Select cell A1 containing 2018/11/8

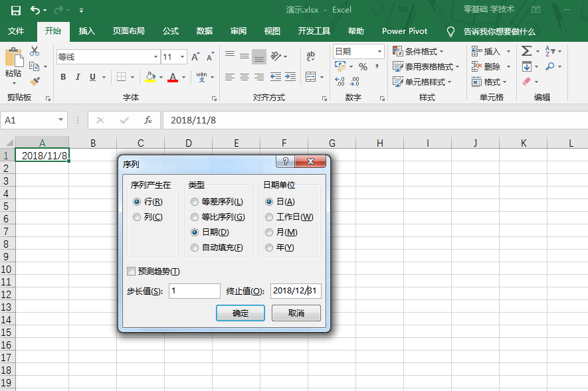[42, 155]
